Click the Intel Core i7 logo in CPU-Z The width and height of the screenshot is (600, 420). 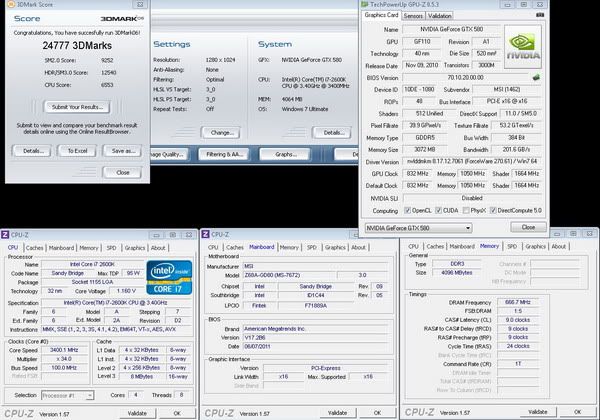click(169, 277)
